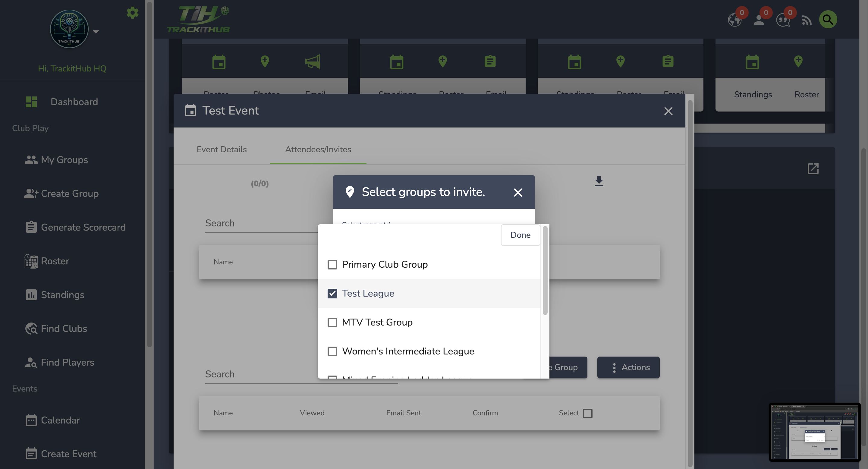Click the third card's calendar icon
Image resolution: width=868 pixels, height=469 pixels.
pyautogui.click(x=574, y=62)
